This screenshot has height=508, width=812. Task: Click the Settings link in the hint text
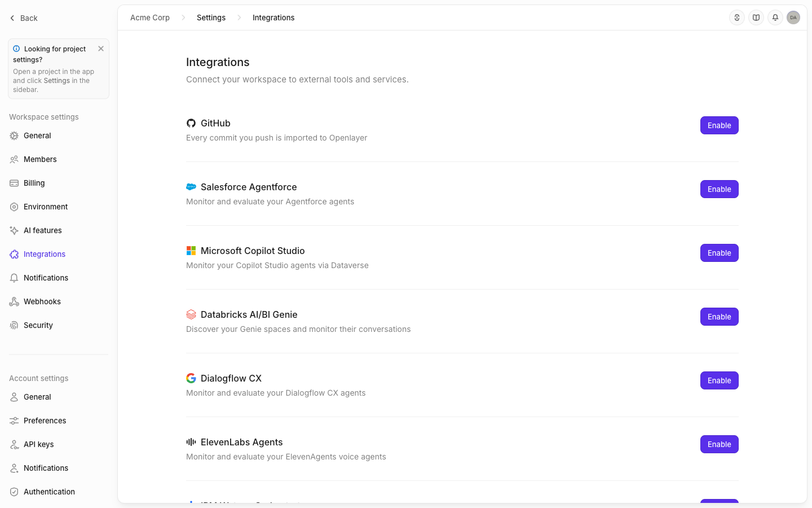57,81
